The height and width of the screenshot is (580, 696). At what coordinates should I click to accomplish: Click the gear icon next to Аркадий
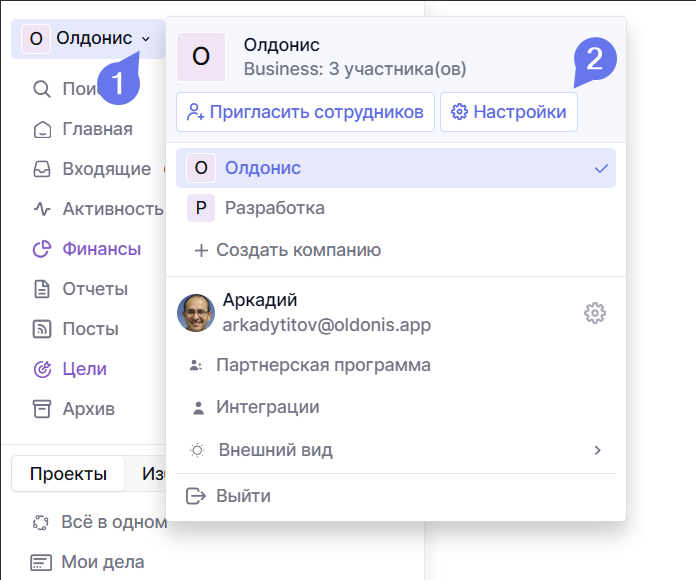tap(595, 313)
